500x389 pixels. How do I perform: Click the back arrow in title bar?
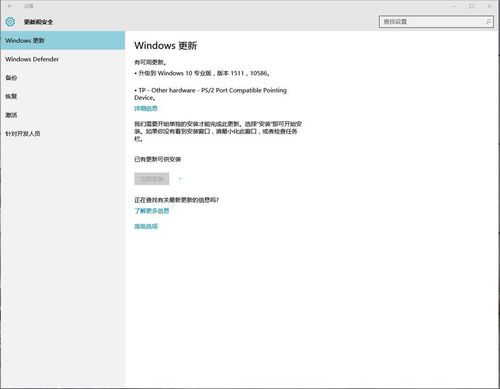pyautogui.click(x=10, y=6)
